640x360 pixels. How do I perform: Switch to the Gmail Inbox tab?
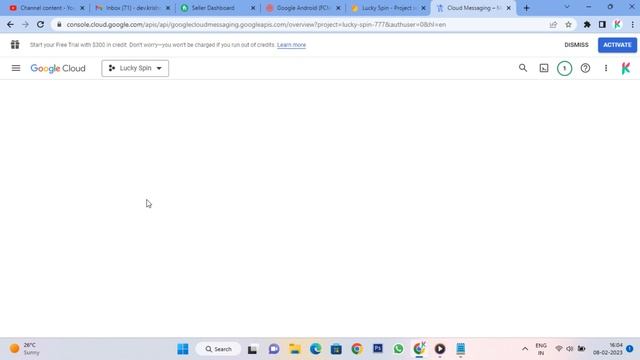(131, 8)
